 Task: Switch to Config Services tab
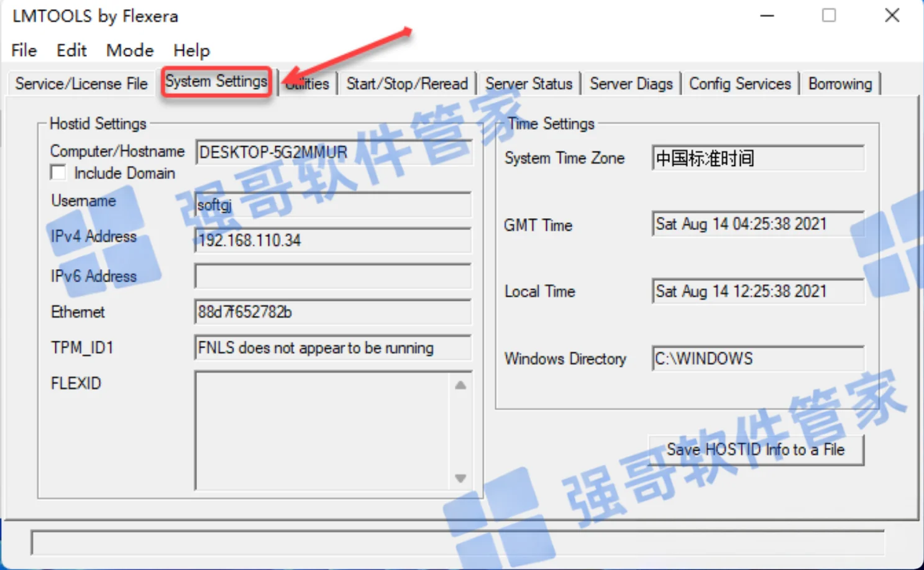740,83
